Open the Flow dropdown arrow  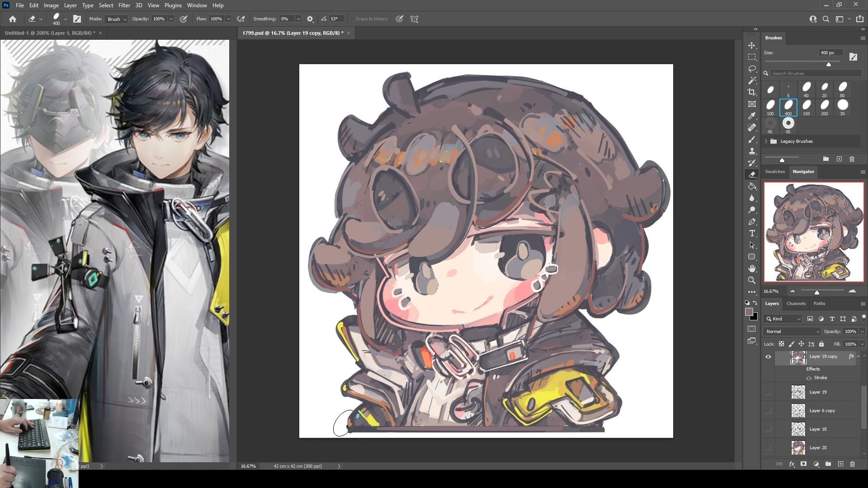(228, 19)
